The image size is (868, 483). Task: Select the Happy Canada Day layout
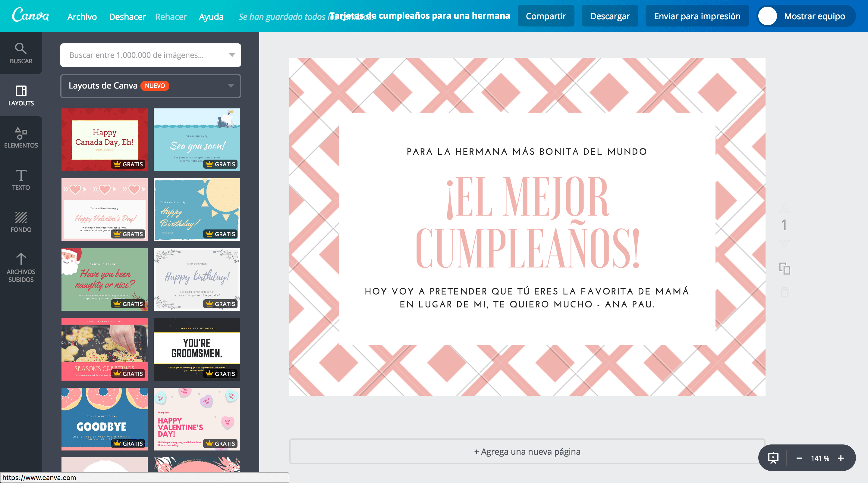tap(105, 140)
